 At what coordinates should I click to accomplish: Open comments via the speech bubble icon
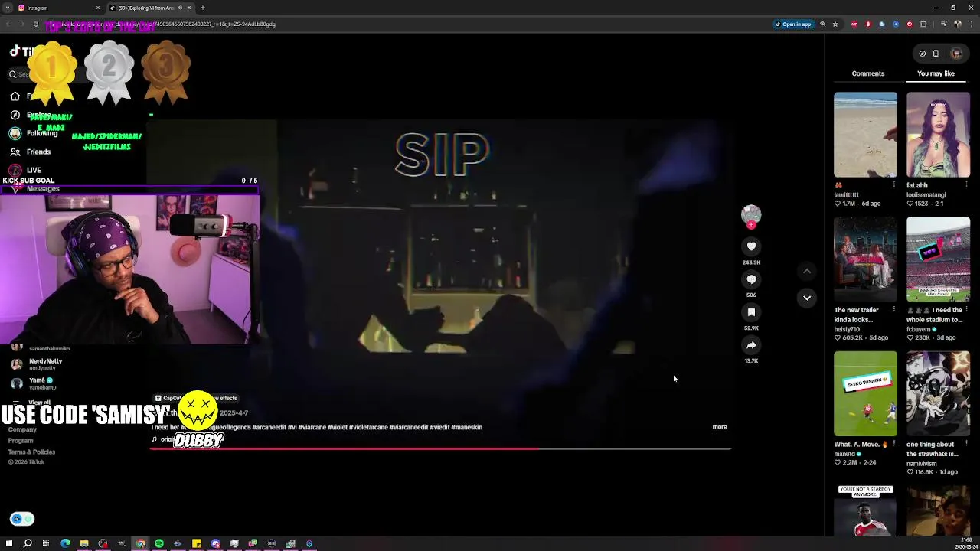pos(751,279)
